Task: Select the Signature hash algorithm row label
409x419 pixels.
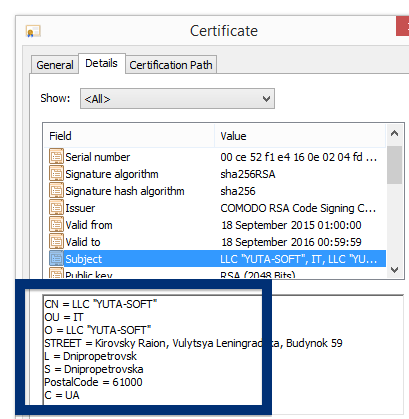Action: coord(125,191)
